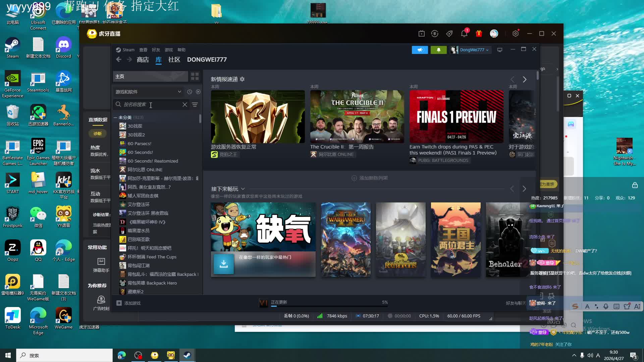
Task: Expand 接下来畅玩 shelf dropdown
Action: (x=243, y=189)
